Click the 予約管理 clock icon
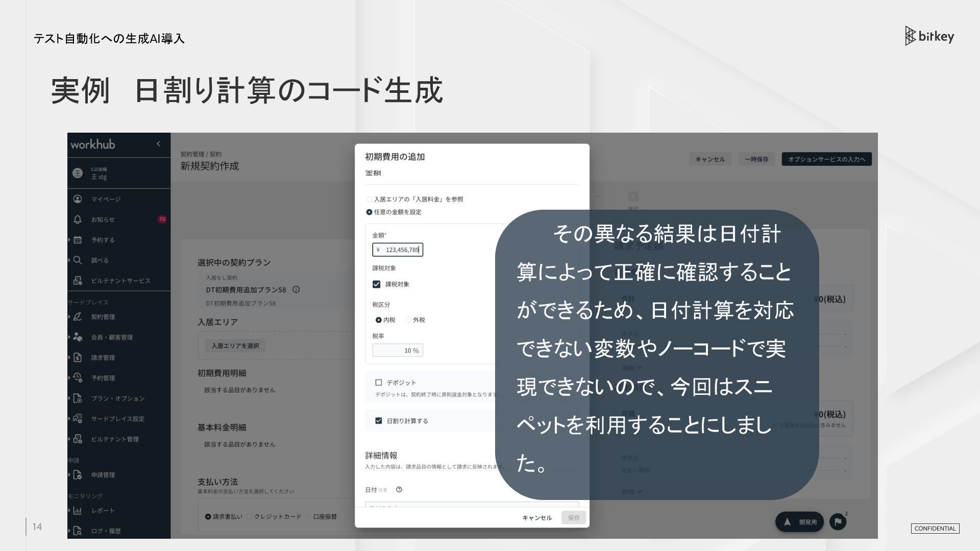 78,378
